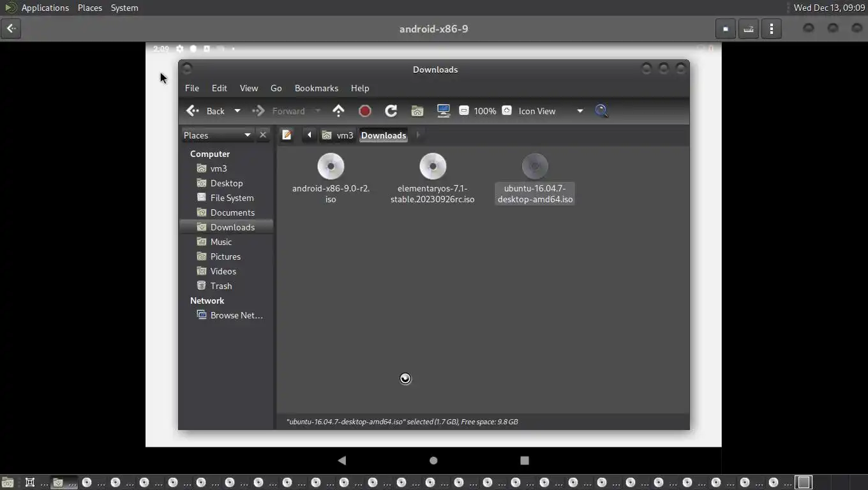Go up to the parent folder

coord(338,111)
